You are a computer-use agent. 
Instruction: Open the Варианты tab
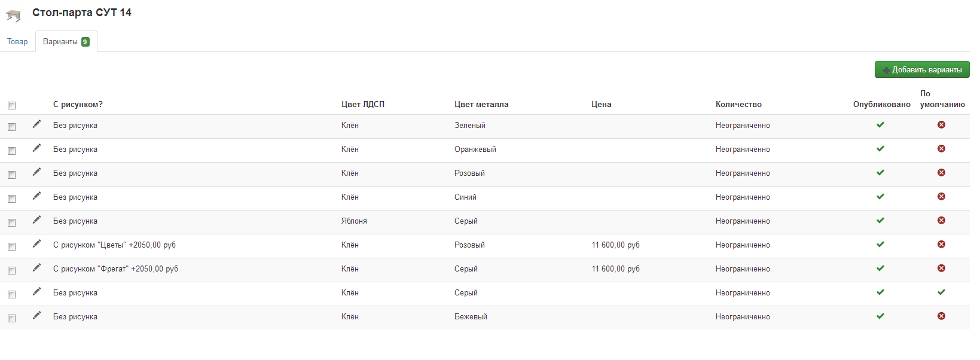coord(66,41)
